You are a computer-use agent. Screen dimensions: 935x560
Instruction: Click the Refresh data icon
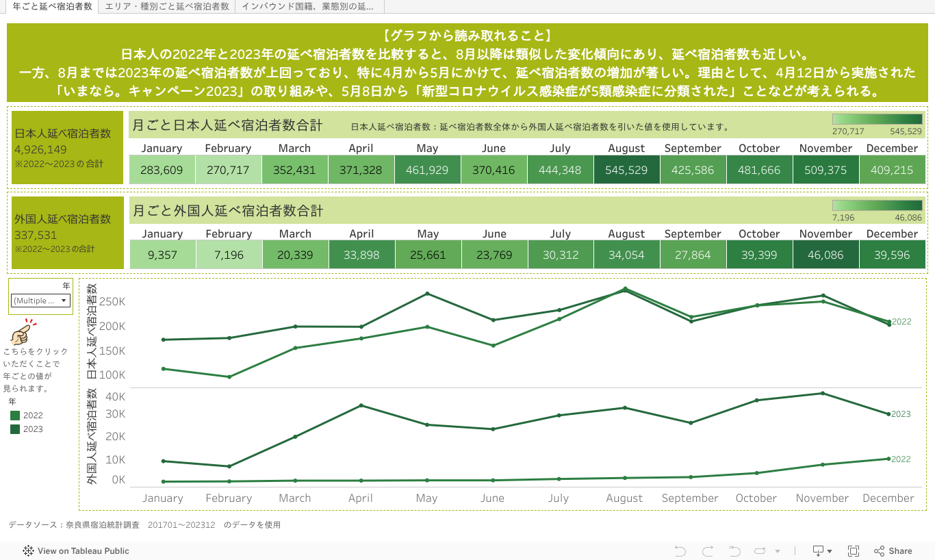click(760, 551)
